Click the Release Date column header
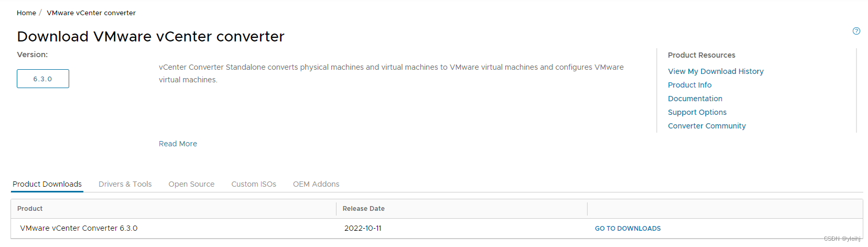This screenshot has width=868, height=247. 363,209
